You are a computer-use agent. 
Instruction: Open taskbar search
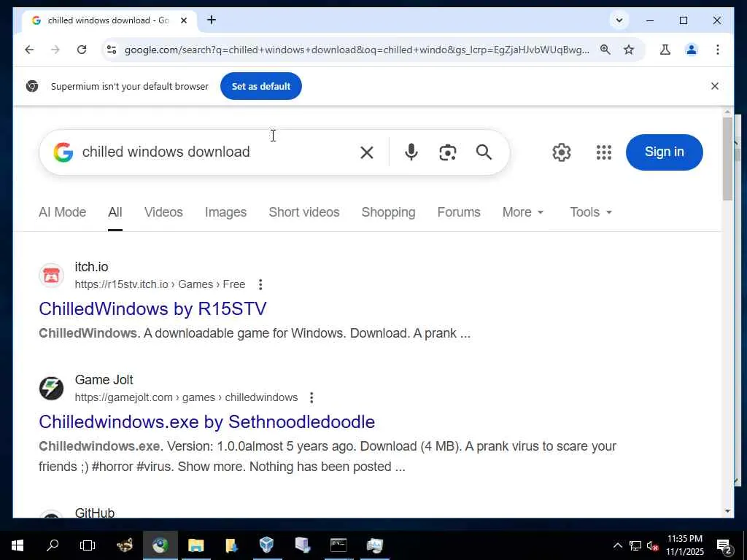53,545
